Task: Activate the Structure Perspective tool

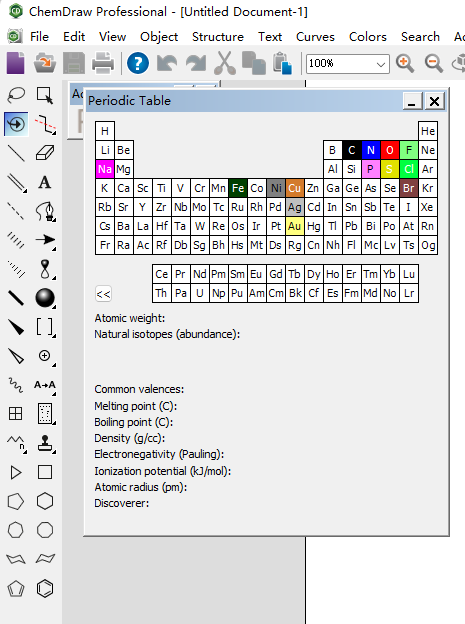Action: tap(16, 124)
